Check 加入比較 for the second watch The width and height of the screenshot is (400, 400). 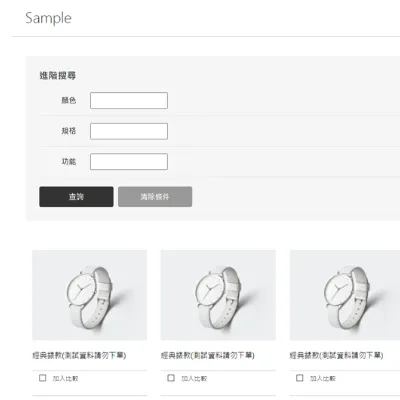point(171,378)
